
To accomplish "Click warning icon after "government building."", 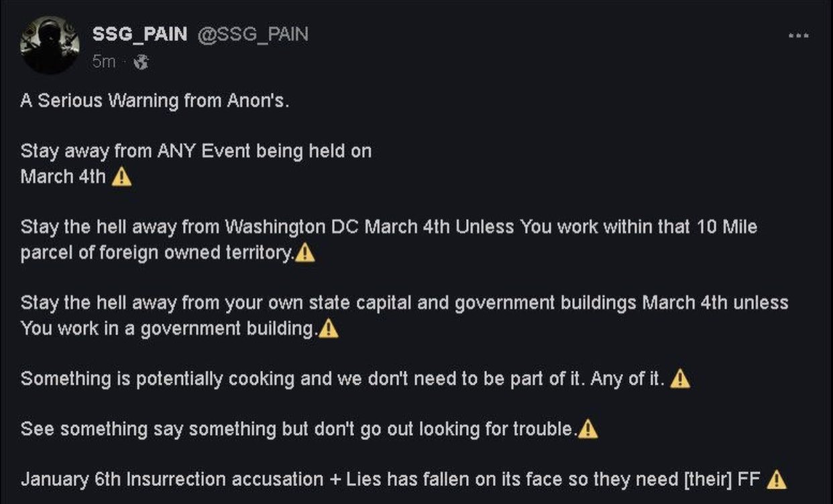I will point(329,329).
